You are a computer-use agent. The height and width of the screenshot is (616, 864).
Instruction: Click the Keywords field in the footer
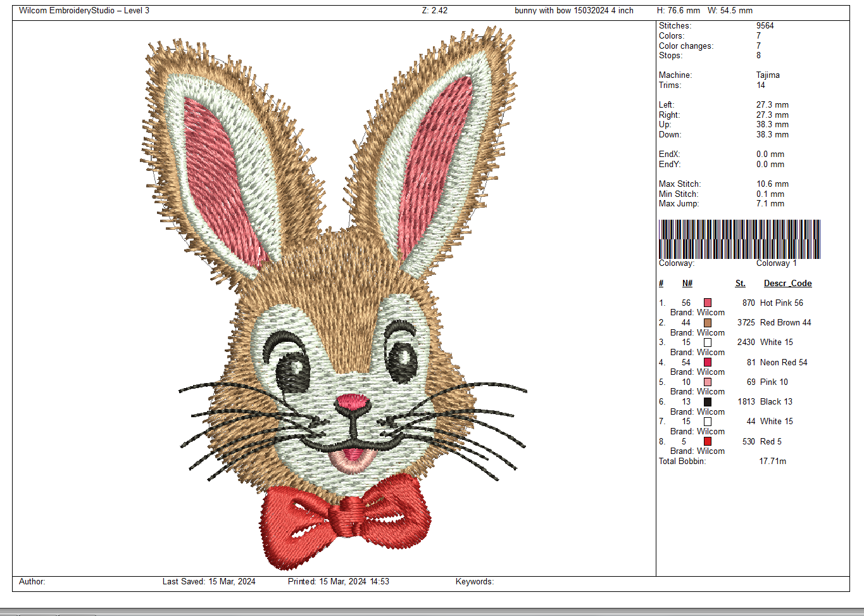[x=474, y=582]
